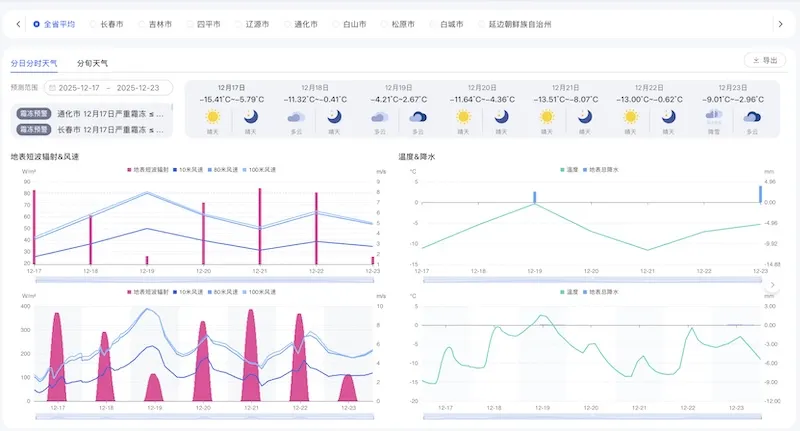This screenshot has height=431, width=800.
Task: Select the 延边朝鲜族自治州 radio option
Action: pyautogui.click(x=481, y=24)
